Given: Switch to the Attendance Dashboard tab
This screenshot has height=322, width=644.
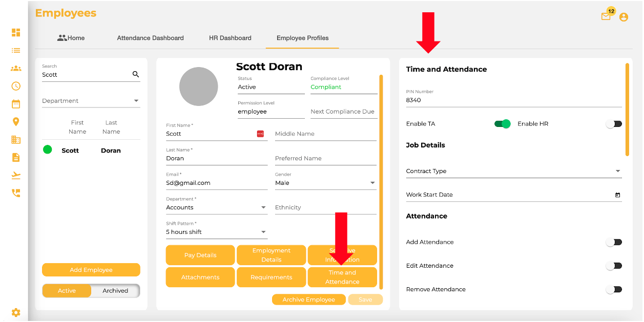Looking at the screenshot, I should coord(150,37).
